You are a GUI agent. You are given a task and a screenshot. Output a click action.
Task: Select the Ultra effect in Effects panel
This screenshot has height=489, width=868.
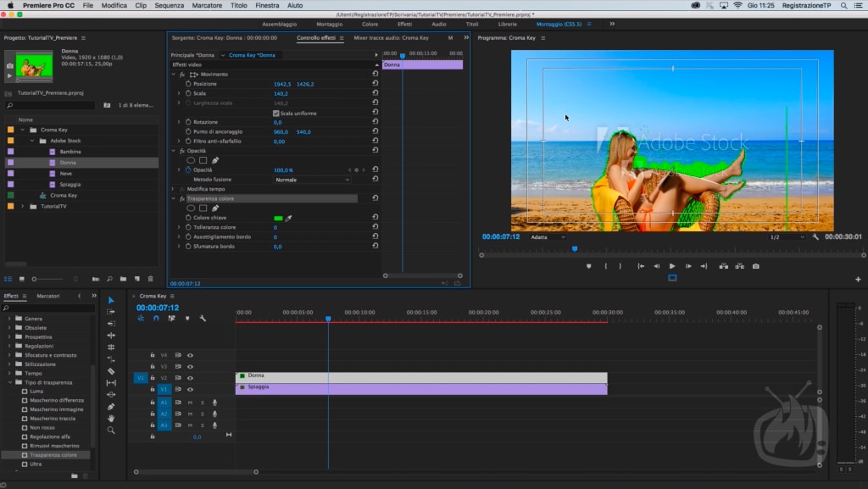coord(36,464)
